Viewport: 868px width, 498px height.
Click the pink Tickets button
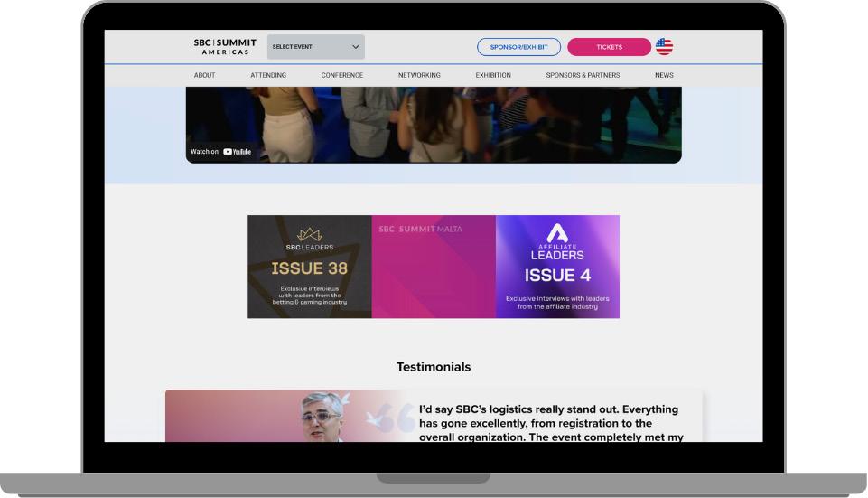click(x=609, y=47)
